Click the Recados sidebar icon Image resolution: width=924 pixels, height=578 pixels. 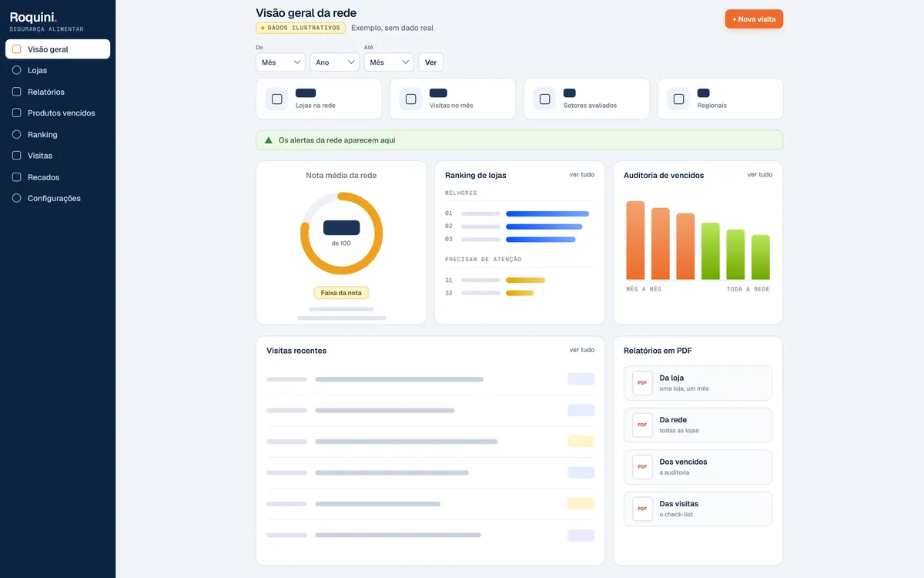(17, 177)
